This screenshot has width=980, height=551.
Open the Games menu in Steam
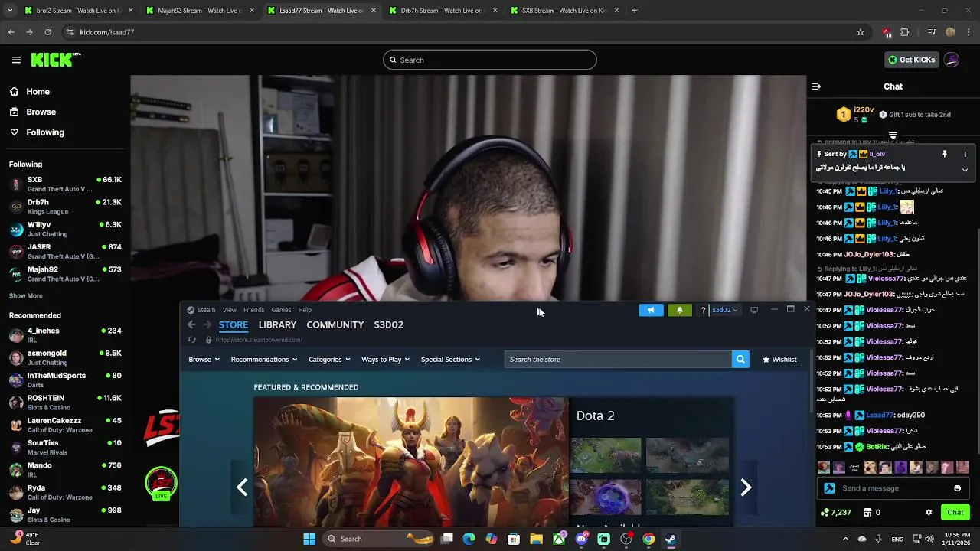281,310
